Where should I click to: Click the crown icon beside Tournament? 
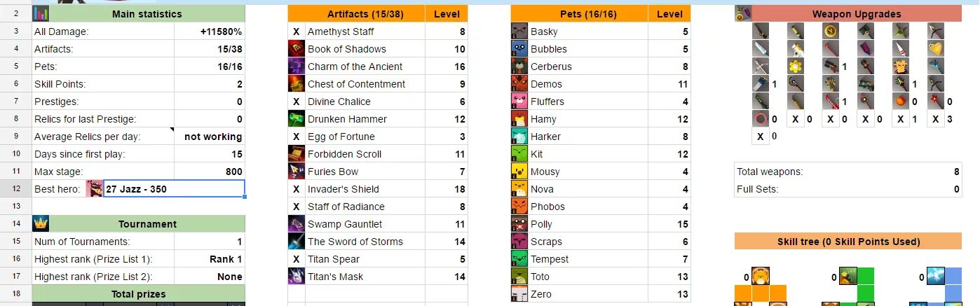pyautogui.click(x=41, y=224)
